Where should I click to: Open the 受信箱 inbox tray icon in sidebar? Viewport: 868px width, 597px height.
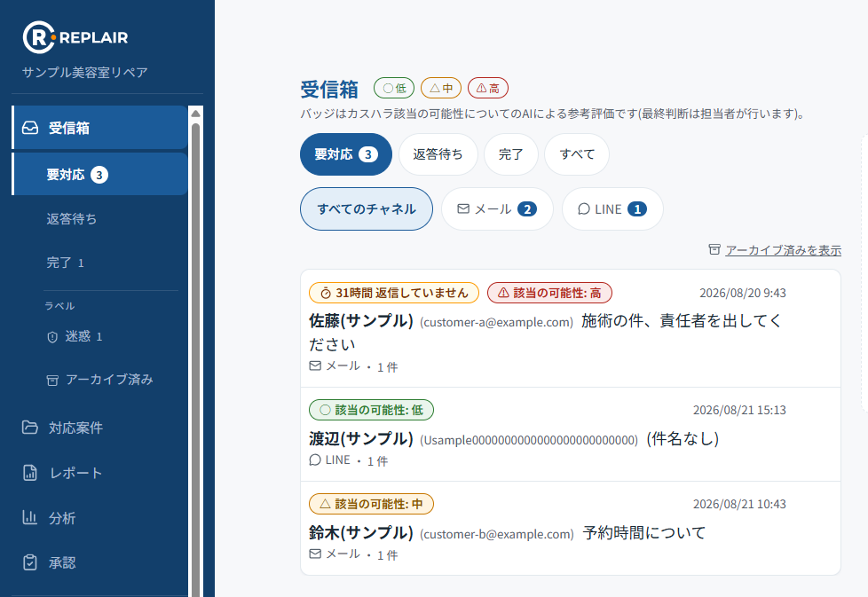(x=30, y=128)
